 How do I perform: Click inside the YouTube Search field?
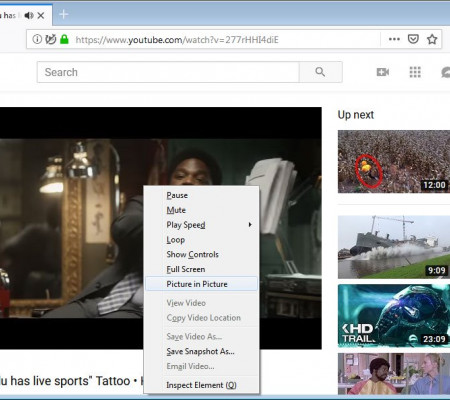[168, 72]
